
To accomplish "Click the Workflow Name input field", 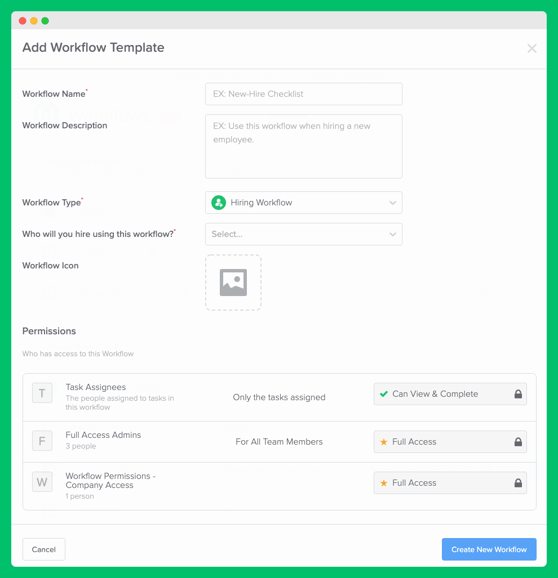I will pos(304,94).
